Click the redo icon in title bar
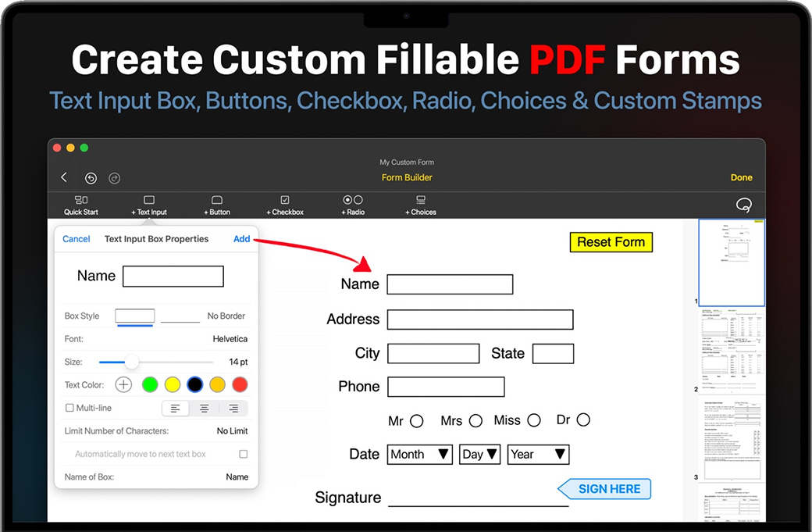 pos(115,178)
